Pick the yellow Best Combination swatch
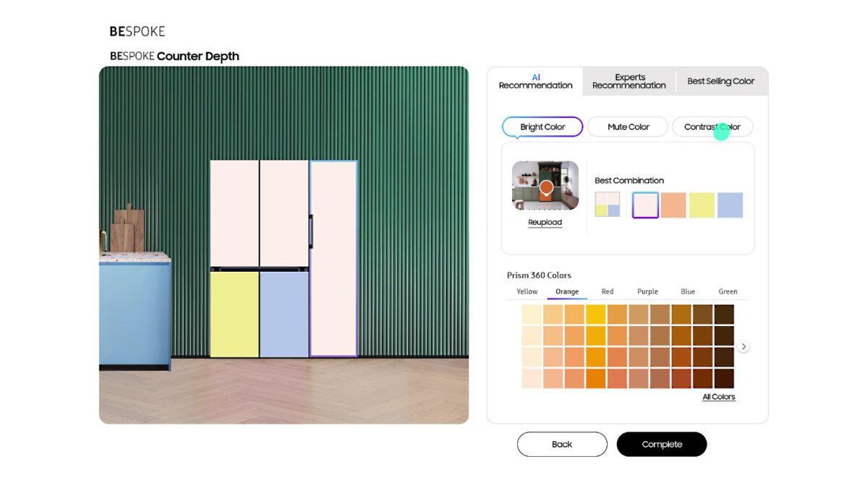This screenshot has height=488, width=868. coord(702,205)
